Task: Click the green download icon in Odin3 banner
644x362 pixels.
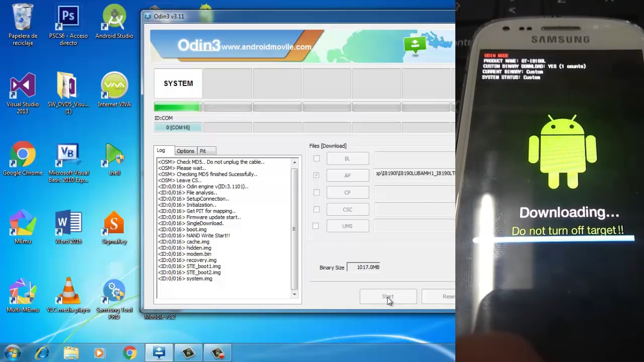Action: (x=415, y=45)
